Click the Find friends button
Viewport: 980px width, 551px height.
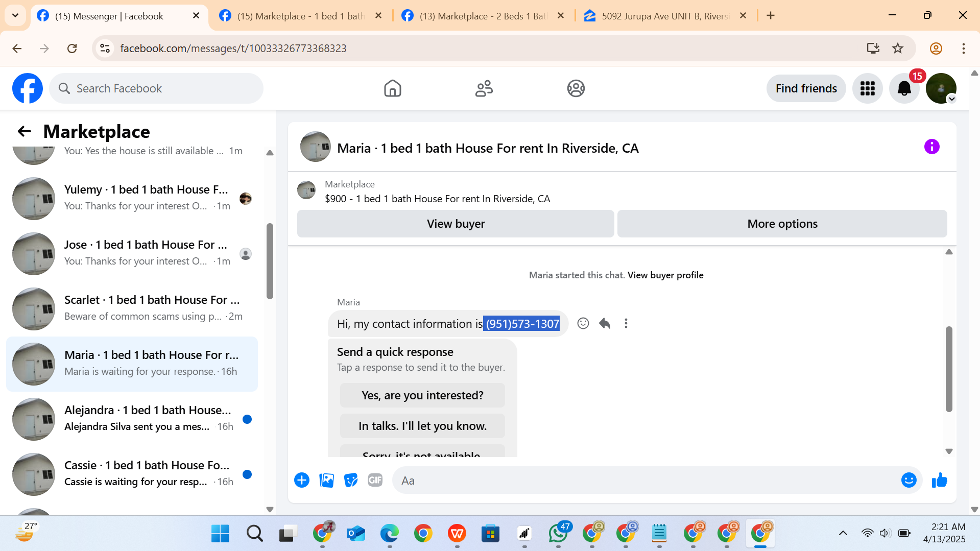click(x=806, y=88)
